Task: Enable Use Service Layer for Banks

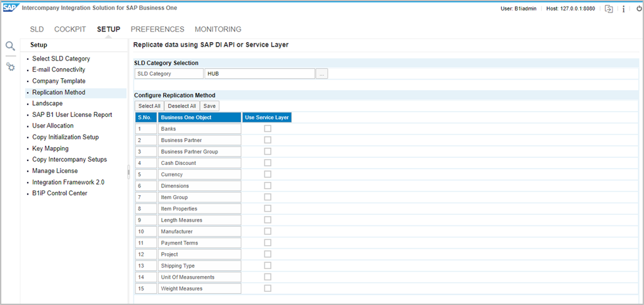Action: click(x=267, y=129)
